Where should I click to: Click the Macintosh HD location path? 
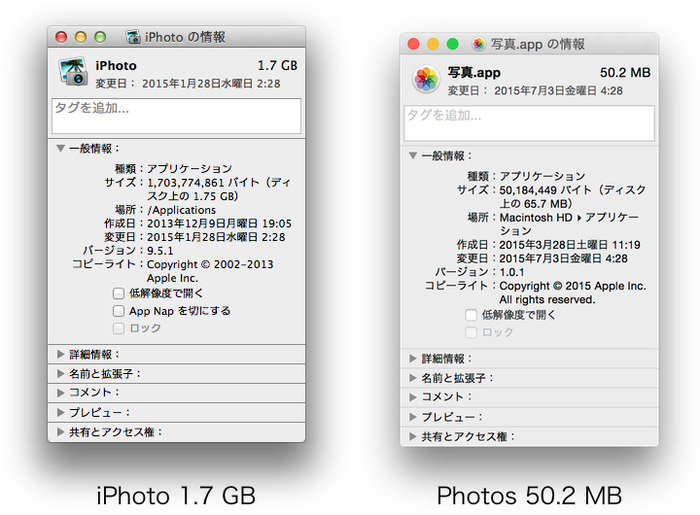coord(569,224)
